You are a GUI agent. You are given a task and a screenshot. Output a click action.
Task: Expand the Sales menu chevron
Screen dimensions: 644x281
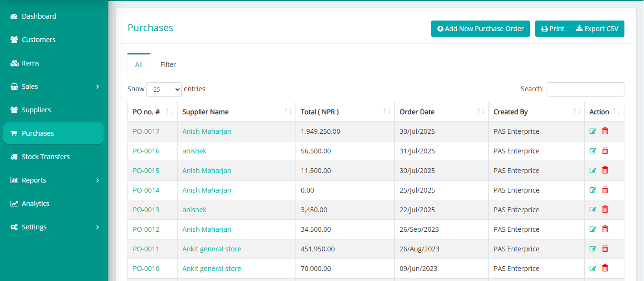click(x=97, y=86)
